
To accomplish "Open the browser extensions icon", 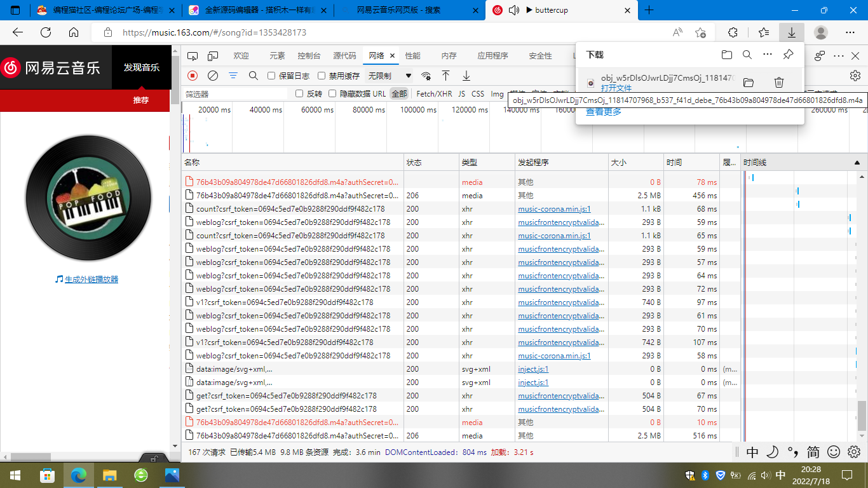I will 732,32.
